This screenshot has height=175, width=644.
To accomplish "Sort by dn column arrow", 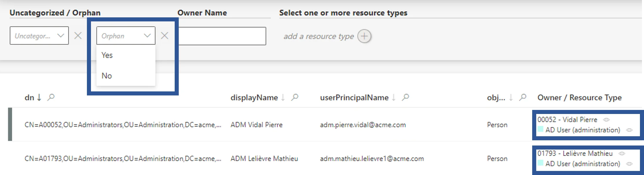I will coord(39,97).
